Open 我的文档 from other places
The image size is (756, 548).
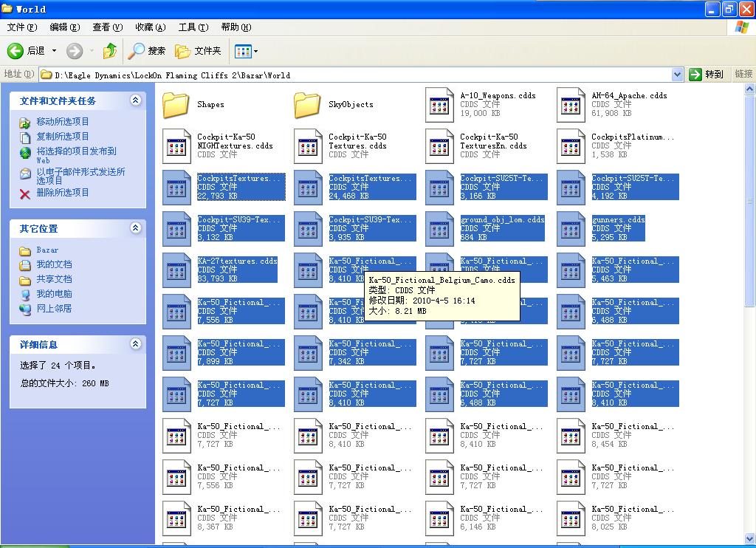pyautogui.click(x=54, y=264)
